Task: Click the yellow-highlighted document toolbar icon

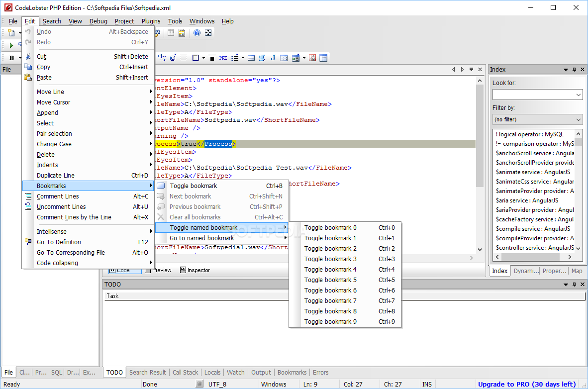Action: point(182,33)
